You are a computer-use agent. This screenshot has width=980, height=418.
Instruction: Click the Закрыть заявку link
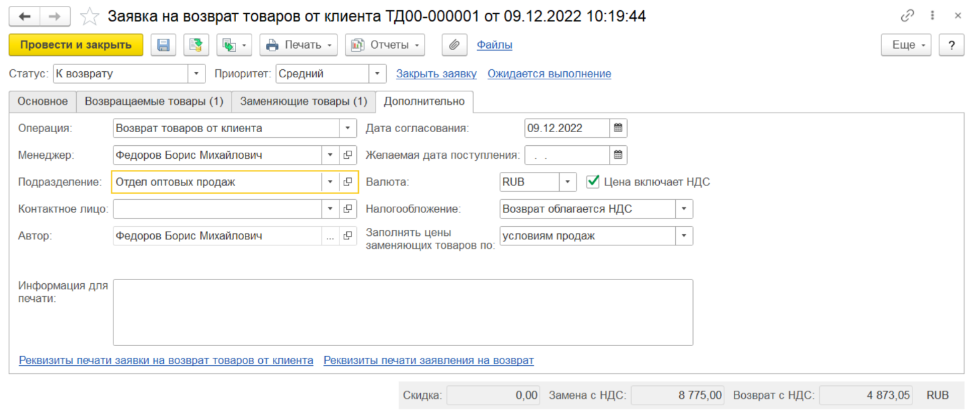coord(436,74)
